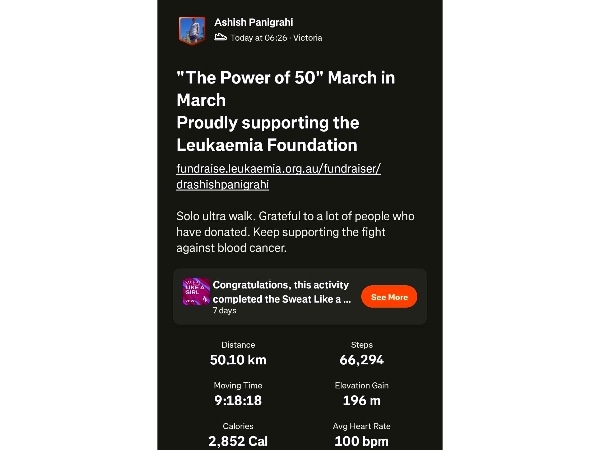Click the walk shoe activity icon
The height and width of the screenshot is (450, 600).
coord(221,38)
